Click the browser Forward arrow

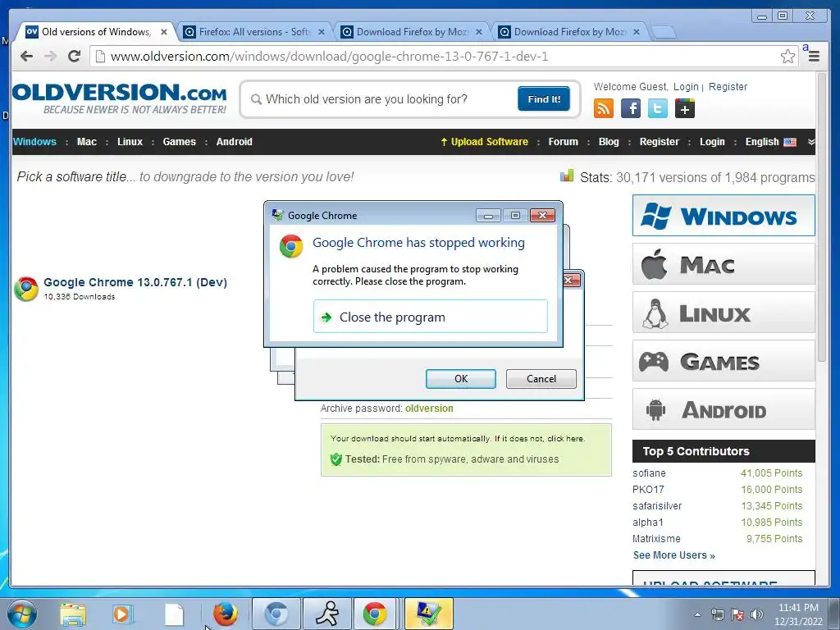[50, 57]
